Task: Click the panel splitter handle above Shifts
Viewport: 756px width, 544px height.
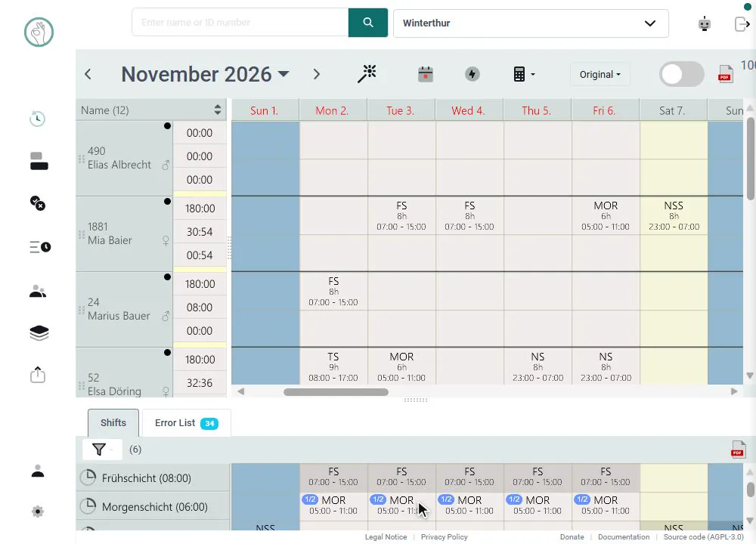Action: 416,400
